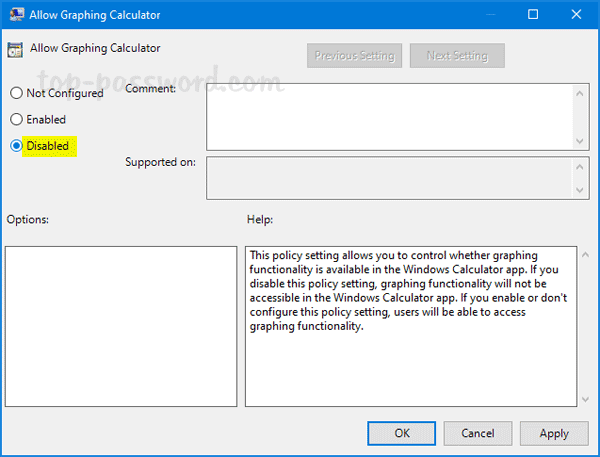The image size is (600, 457).
Task: Click the "Comment:" label
Action: (150, 88)
